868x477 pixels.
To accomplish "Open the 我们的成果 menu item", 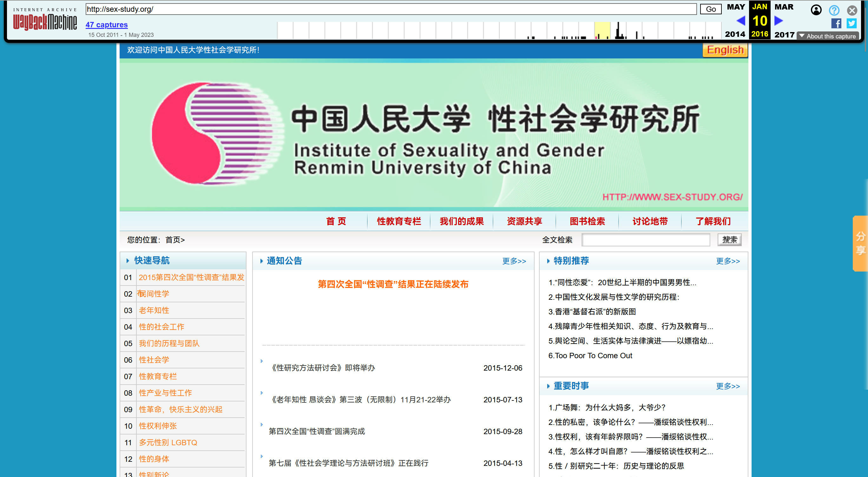I will (462, 221).
